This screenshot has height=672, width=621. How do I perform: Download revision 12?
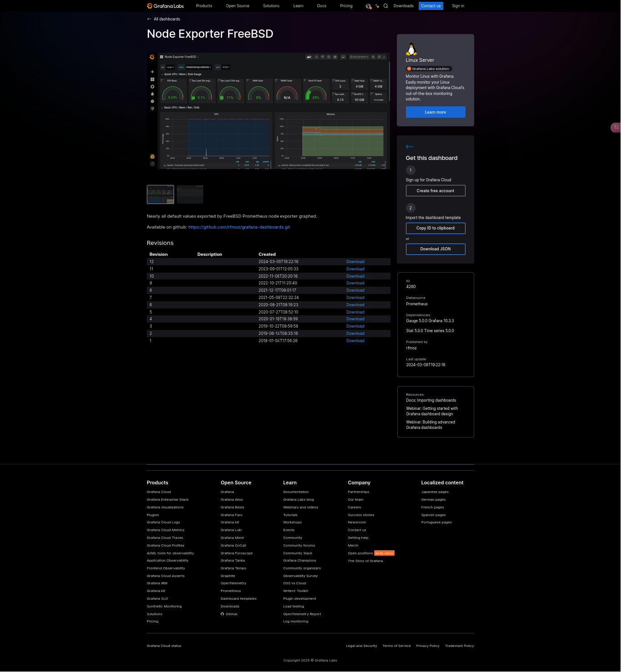[356, 262]
